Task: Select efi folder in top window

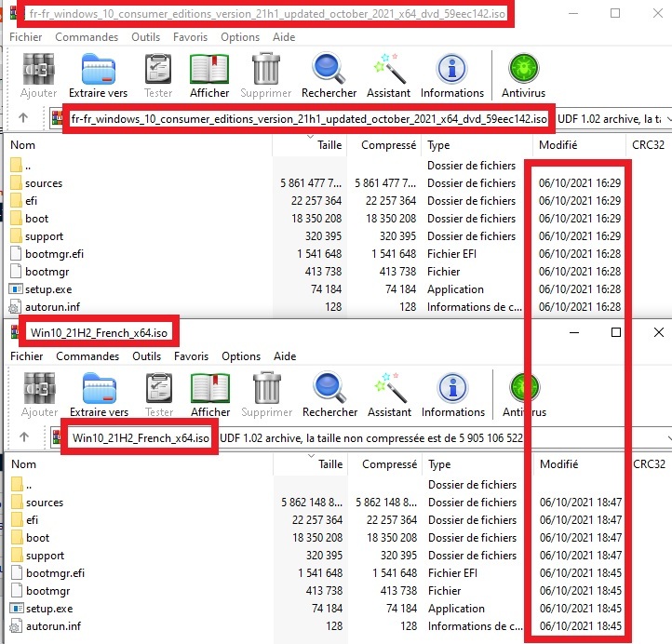Action: (x=24, y=200)
